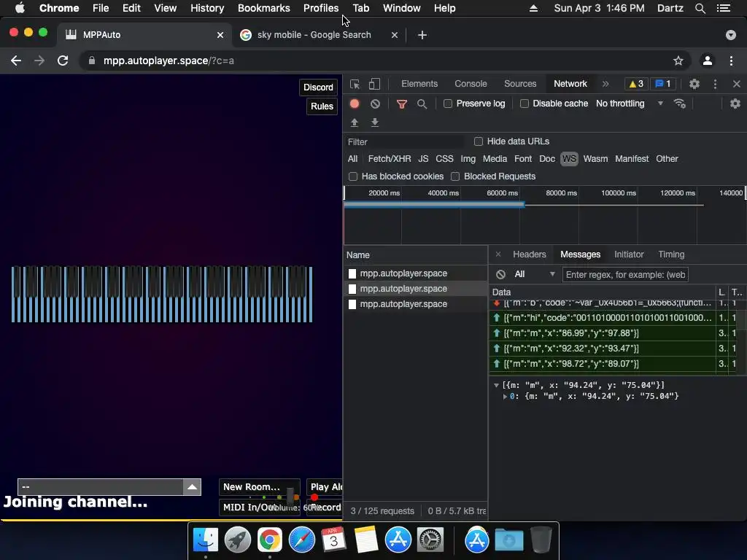Open Spotlight search in menu bar

[x=700, y=8]
